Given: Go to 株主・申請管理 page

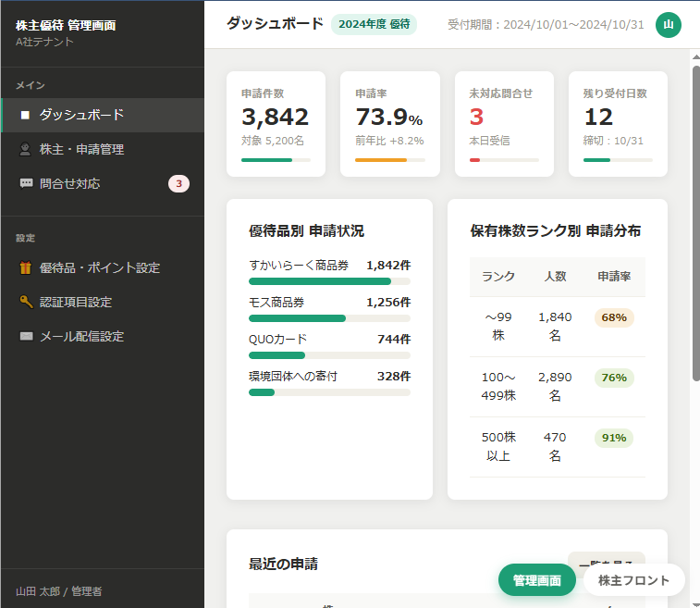Looking at the screenshot, I should [x=103, y=149].
